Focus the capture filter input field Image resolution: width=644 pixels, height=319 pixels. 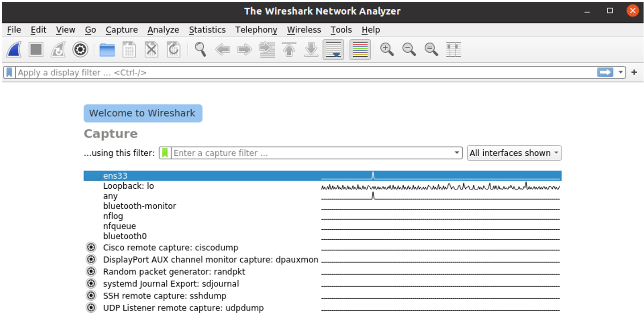coord(312,153)
